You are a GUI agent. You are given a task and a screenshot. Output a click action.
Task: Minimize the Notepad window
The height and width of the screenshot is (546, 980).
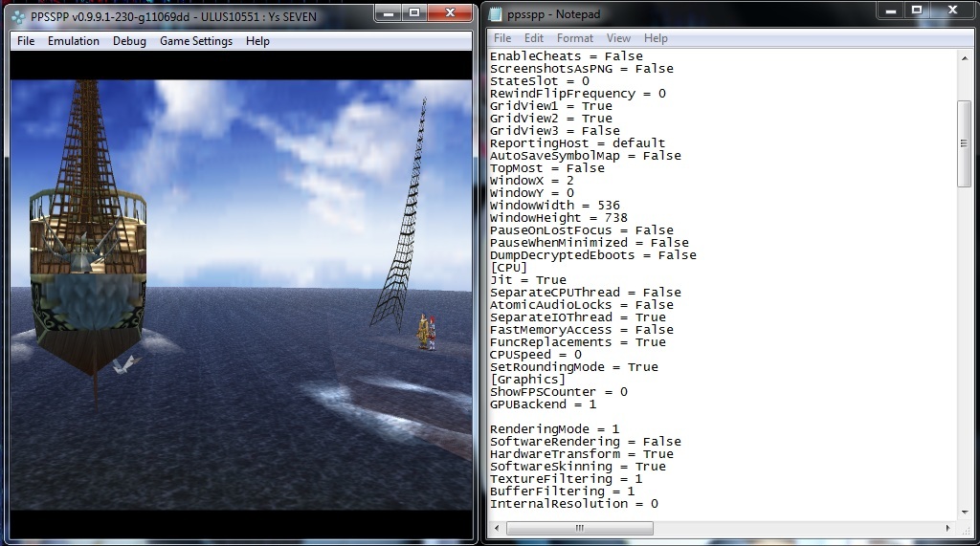[892, 11]
